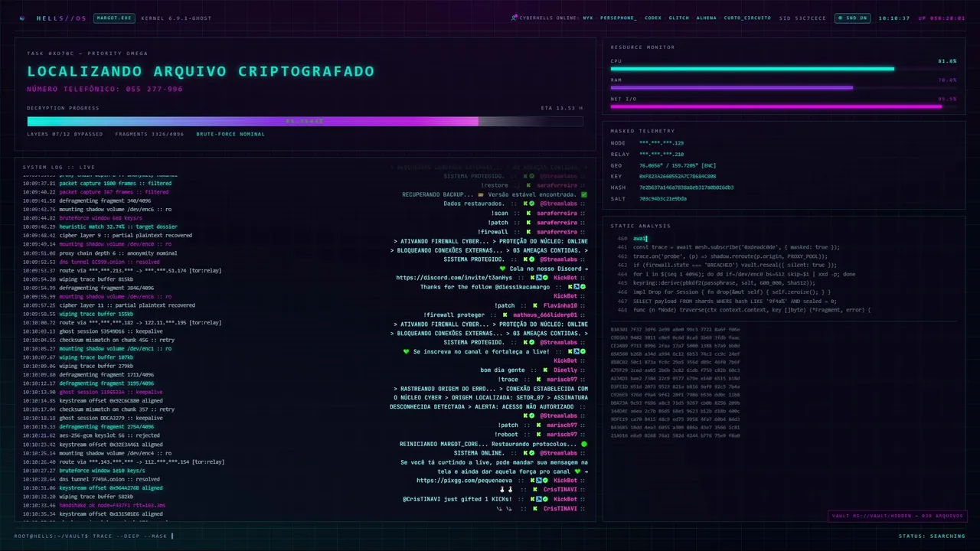Image resolution: width=980 pixels, height=551 pixels.
Task: Click the NODE masked address ending .129
Action: [x=661, y=143]
